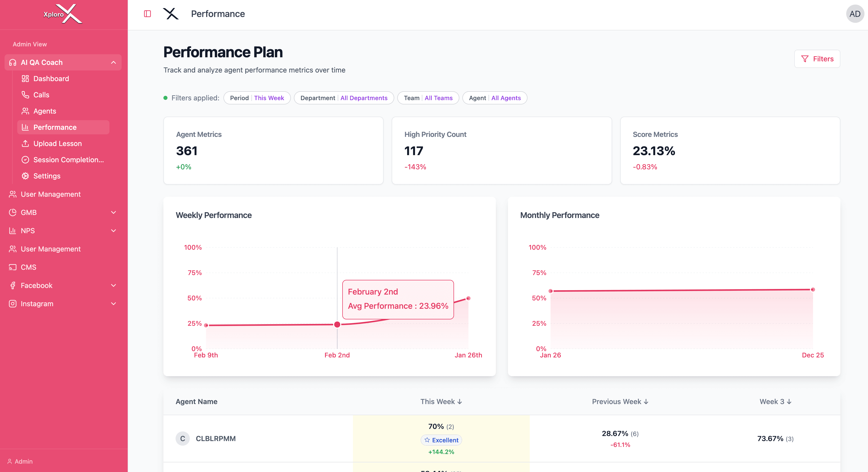Image resolution: width=868 pixels, height=472 pixels.
Task: Open the Settings gear icon
Action: tap(25, 176)
